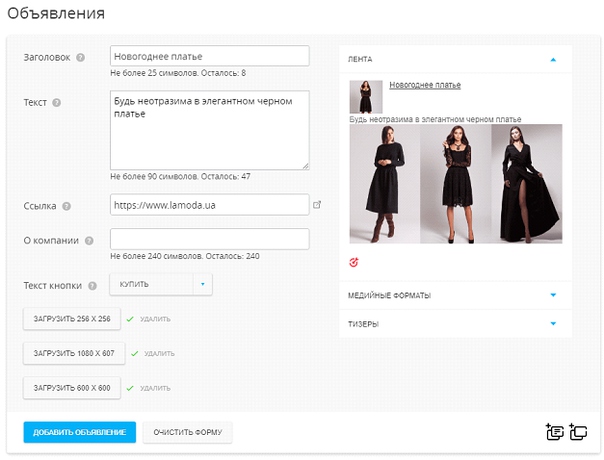The height and width of the screenshot is (460, 604).
Task: Click the Новогоднее платье preview headline link
Action: [425, 85]
